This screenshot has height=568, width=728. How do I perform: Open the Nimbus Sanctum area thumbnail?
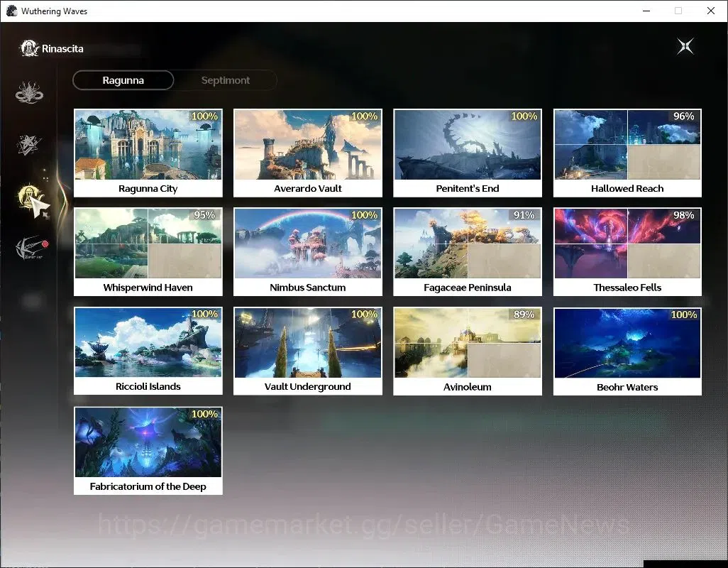pos(308,244)
